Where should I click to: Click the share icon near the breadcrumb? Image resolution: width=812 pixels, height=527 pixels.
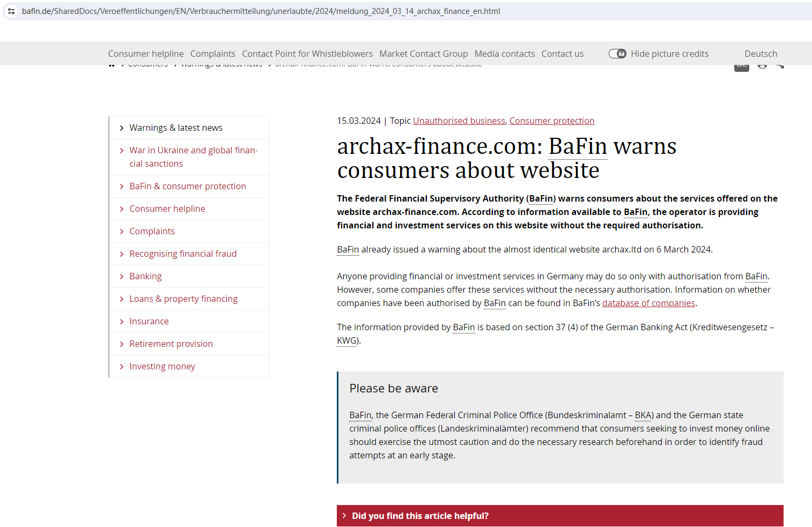pos(780,66)
